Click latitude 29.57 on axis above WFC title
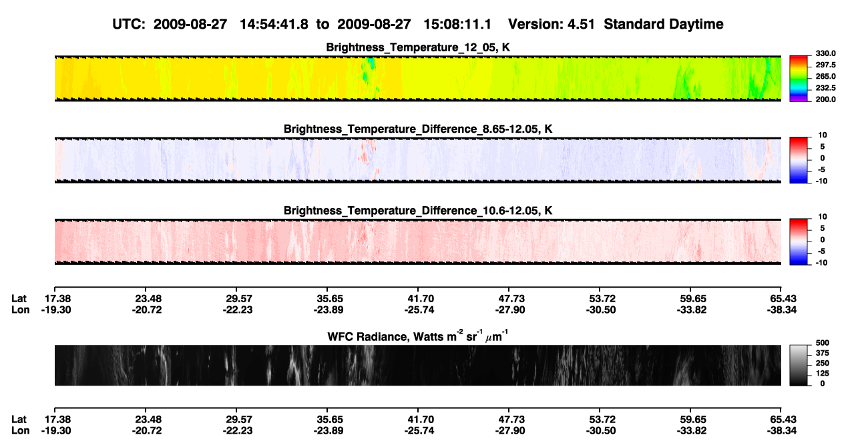 (x=239, y=299)
